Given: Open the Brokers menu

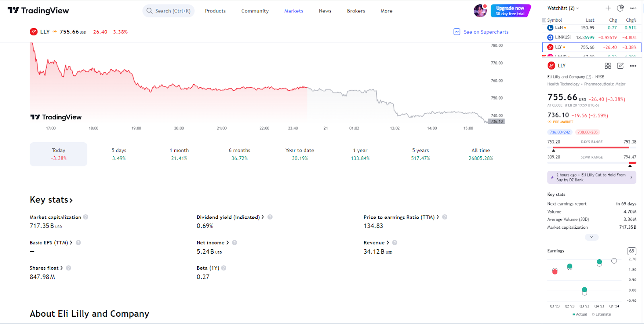Looking at the screenshot, I should point(356,11).
